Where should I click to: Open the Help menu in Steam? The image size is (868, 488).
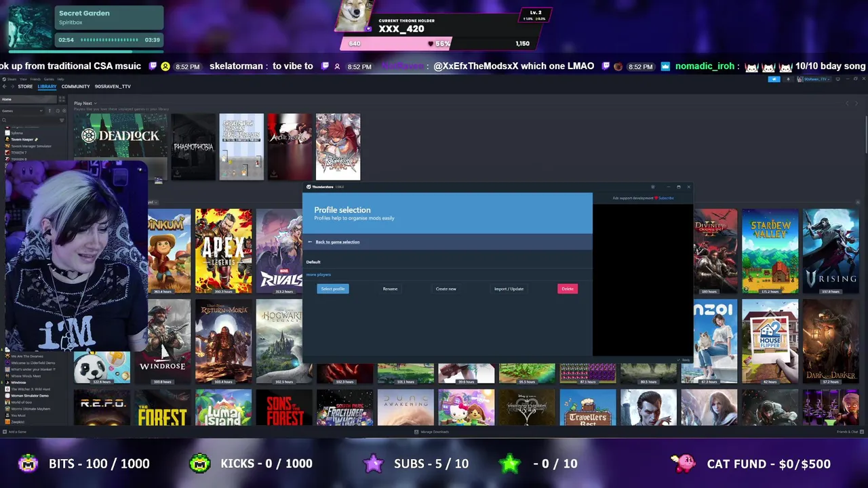pyautogui.click(x=60, y=79)
